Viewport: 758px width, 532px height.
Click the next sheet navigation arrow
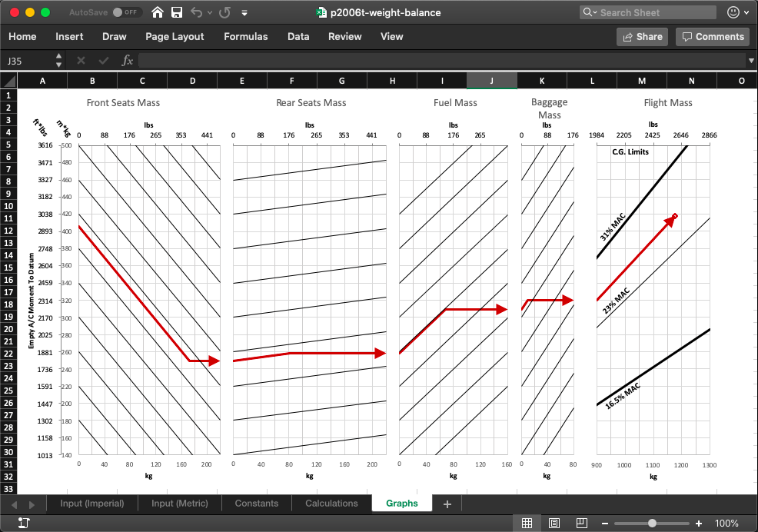[x=32, y=504]
